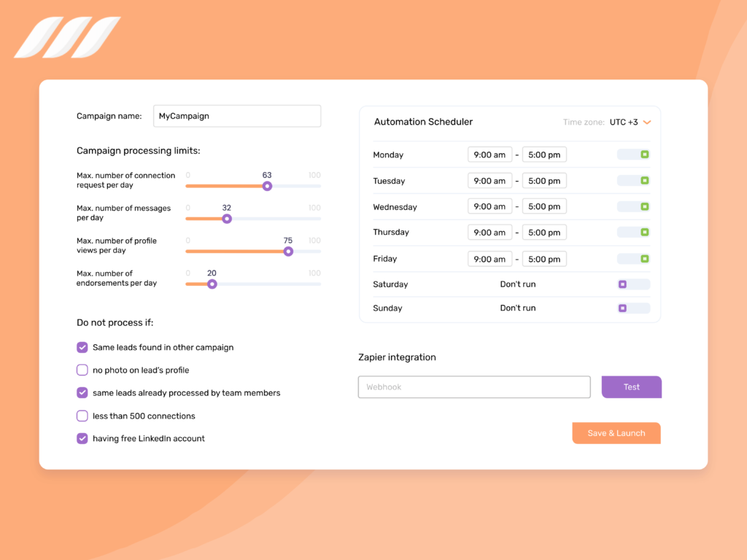Click the Save & Launch button

(x=616, y=433)
